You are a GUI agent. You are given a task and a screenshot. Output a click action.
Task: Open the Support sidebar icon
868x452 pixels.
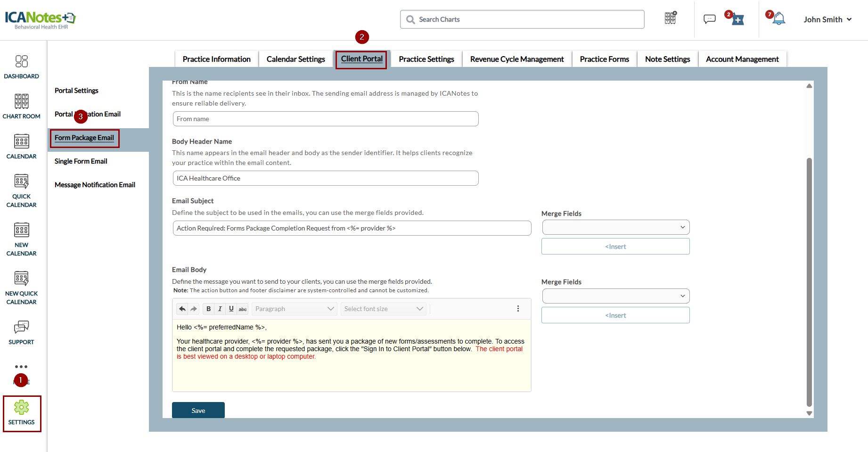point(21,332)
